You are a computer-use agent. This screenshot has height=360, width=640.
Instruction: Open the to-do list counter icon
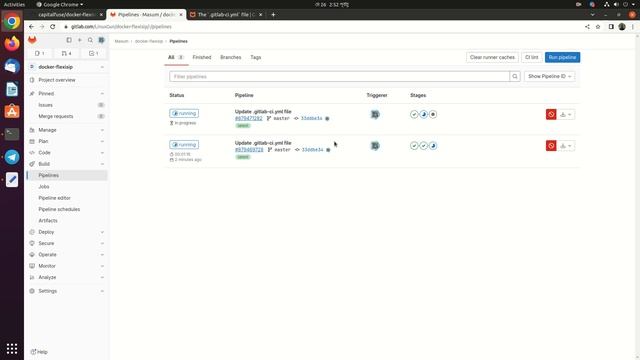click(x=93, y=53)
